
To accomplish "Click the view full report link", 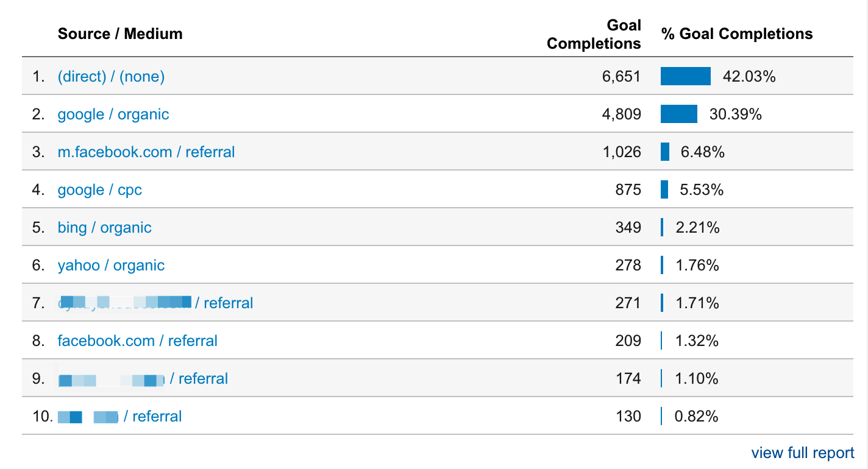I will pyautogui.click(x=803, y=453).
